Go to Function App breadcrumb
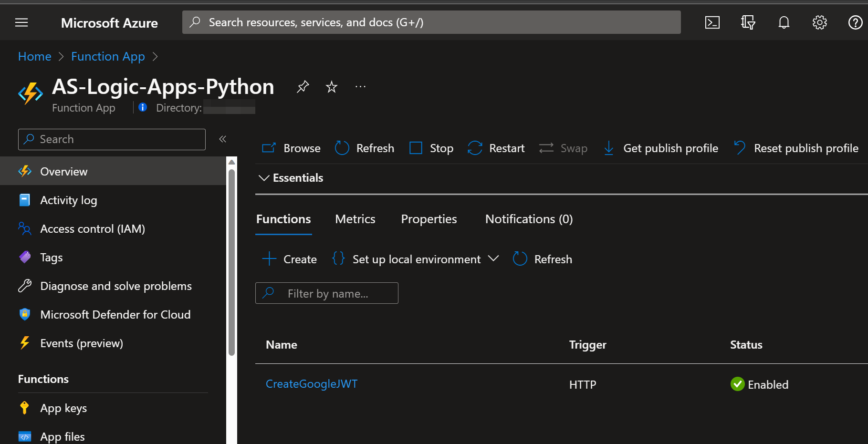Screen dimensions: 868x444 coord(108,56)
